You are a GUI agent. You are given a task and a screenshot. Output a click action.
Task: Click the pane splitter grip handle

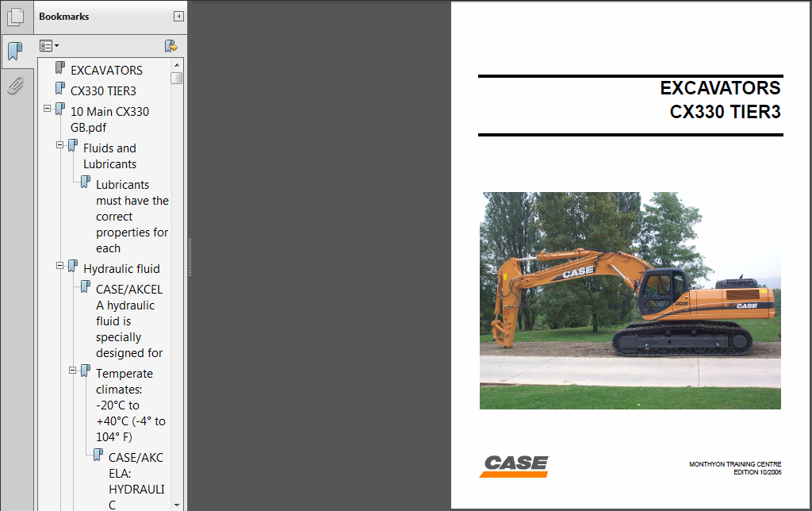pyautogui.click(x=190, y=258)
